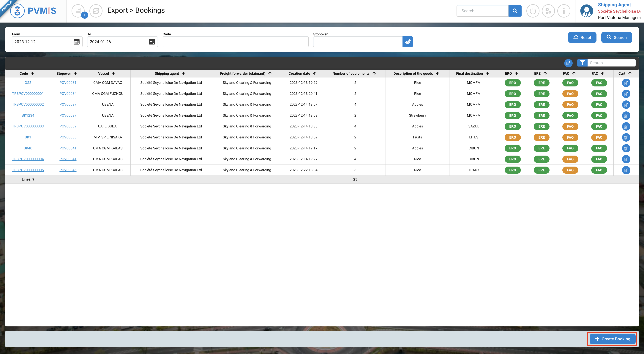This screenshot has height=354, width=644.
Task: Open the From date calendar picker
Action: (77, 42)
